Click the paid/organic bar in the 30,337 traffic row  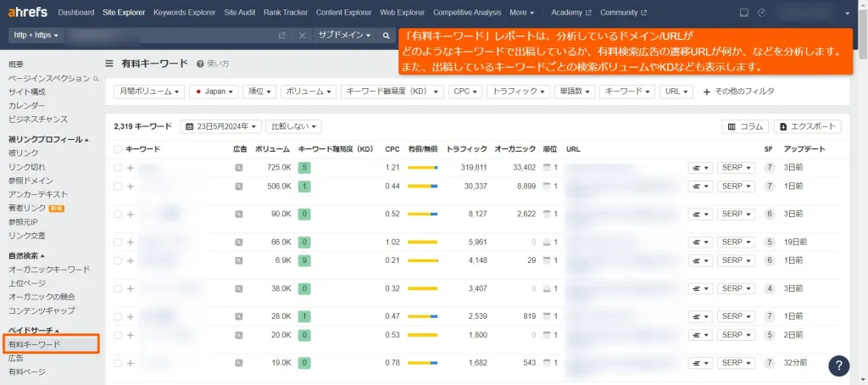coord(423,187)
